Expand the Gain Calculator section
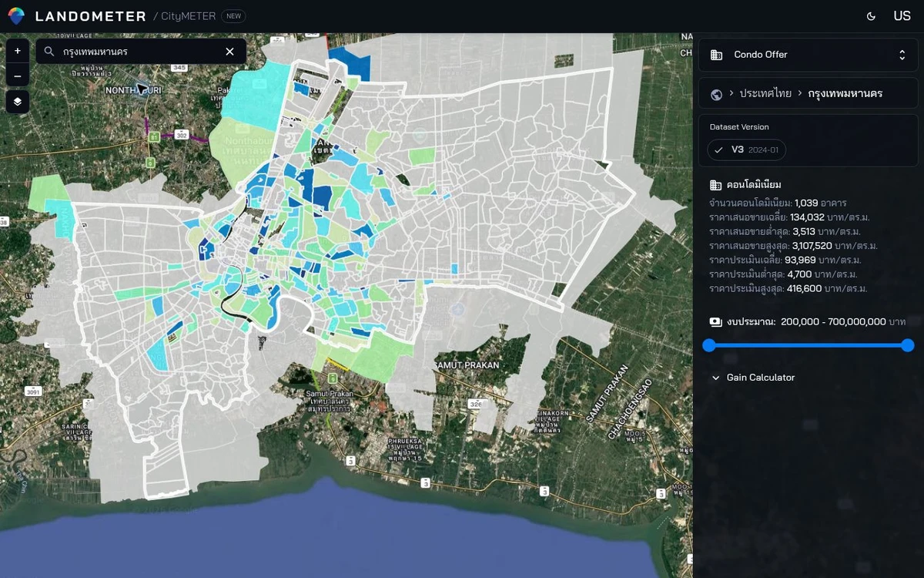The width and height of the screenshot is (924, 578). tap(753, 378)
